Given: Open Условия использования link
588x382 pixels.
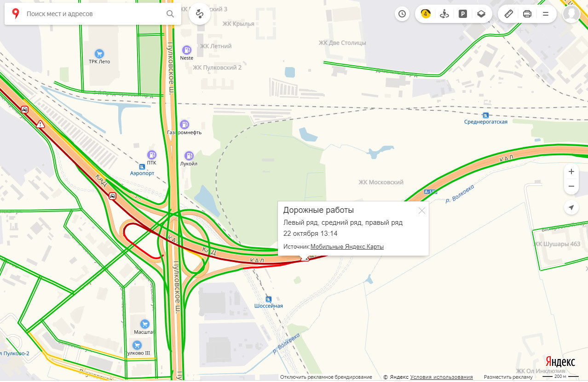Looking at the screenshot, I should (442, 377).
